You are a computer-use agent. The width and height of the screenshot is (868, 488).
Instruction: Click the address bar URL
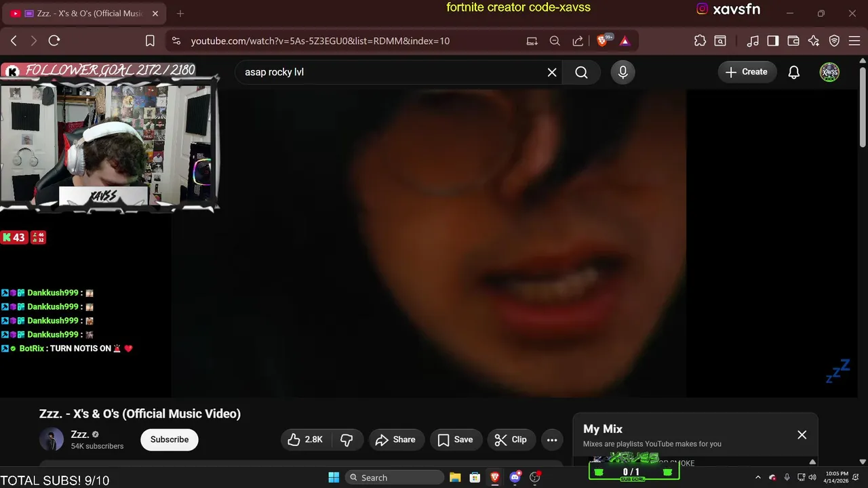point(320,41)
